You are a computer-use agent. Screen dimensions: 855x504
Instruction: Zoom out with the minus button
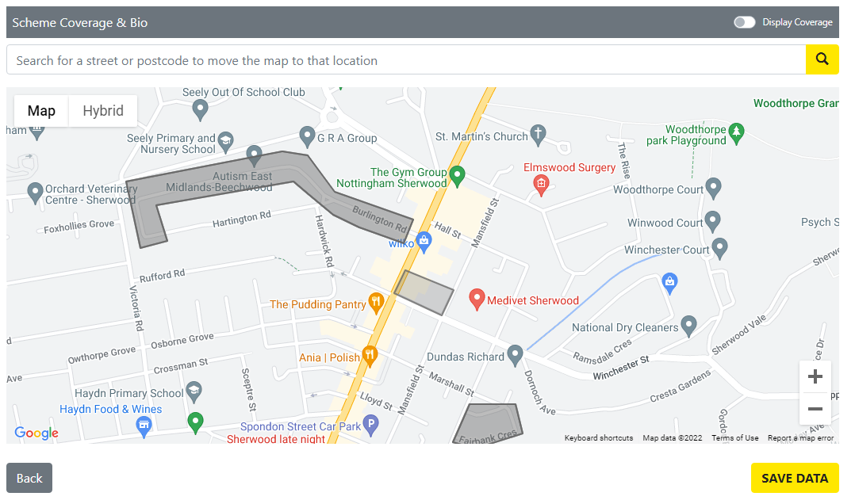pos(815,409)
